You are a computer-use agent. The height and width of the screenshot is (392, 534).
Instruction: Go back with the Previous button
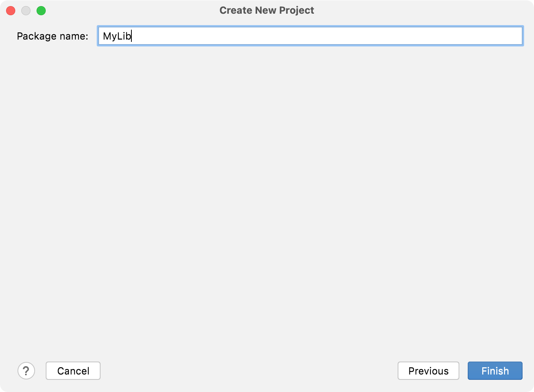coord(428,371)
